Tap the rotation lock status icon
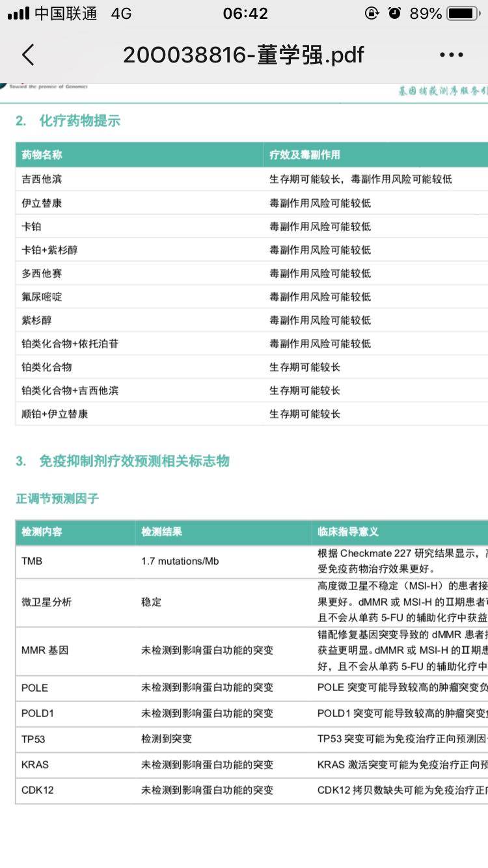The width and height of the screenshot is (488, 868). point(372,14)
